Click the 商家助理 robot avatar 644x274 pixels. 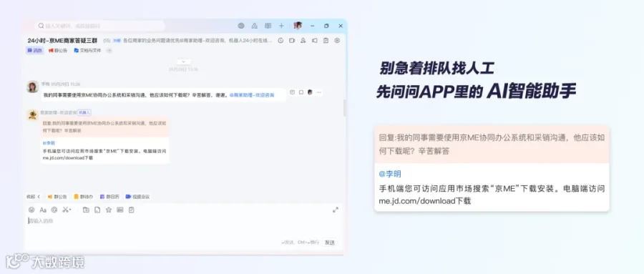point(32,115)
